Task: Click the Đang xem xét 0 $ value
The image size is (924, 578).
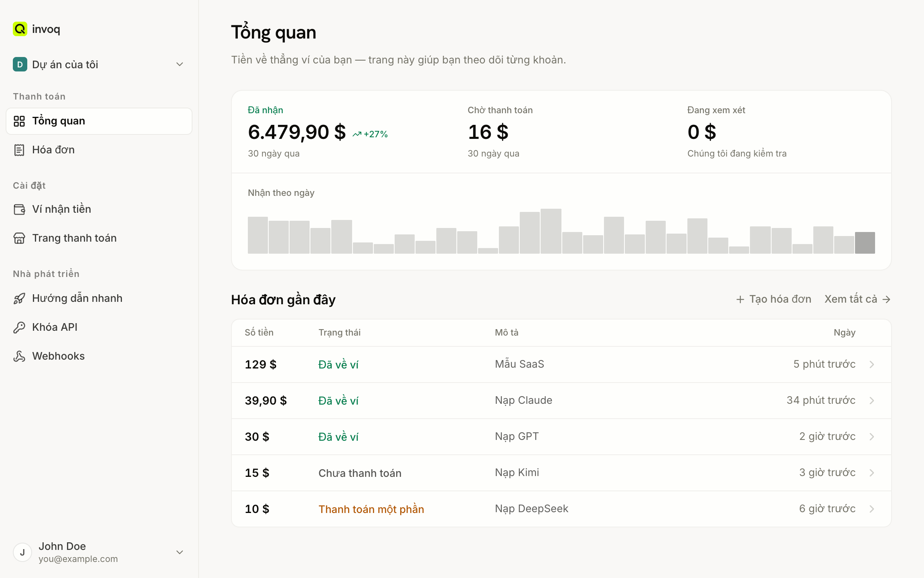Action: click(702, 132)
